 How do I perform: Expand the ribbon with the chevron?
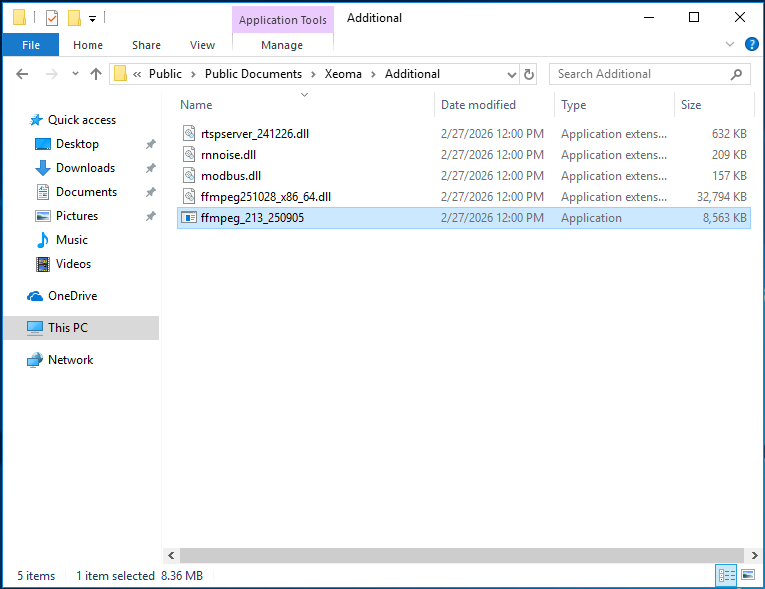730,44
